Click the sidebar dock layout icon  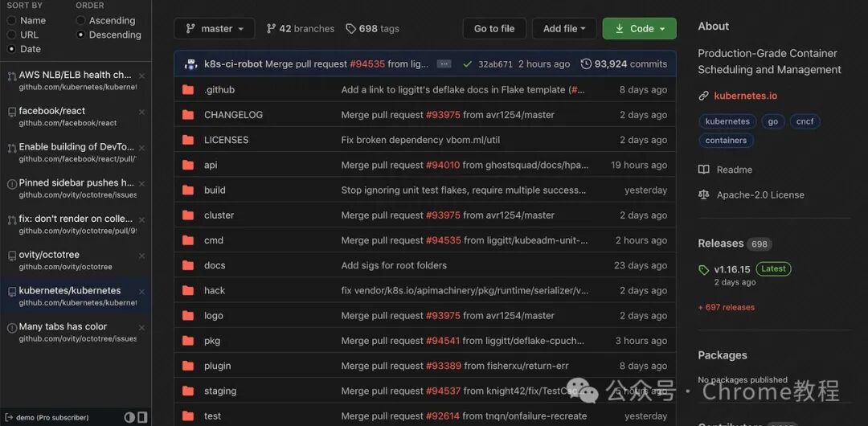click(142, 417)
